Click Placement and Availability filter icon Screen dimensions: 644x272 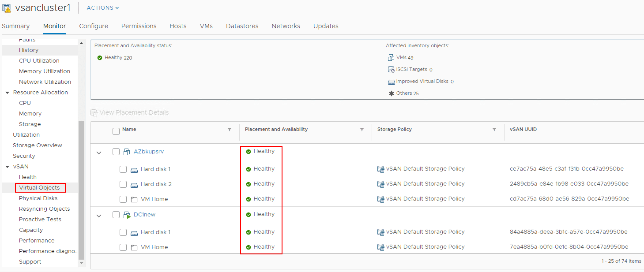pos(362,130)
